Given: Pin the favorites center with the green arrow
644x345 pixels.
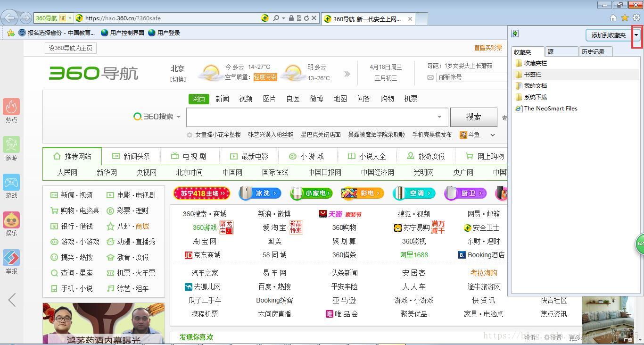Looking at the screenshot, I should click(x=515, y=34).
